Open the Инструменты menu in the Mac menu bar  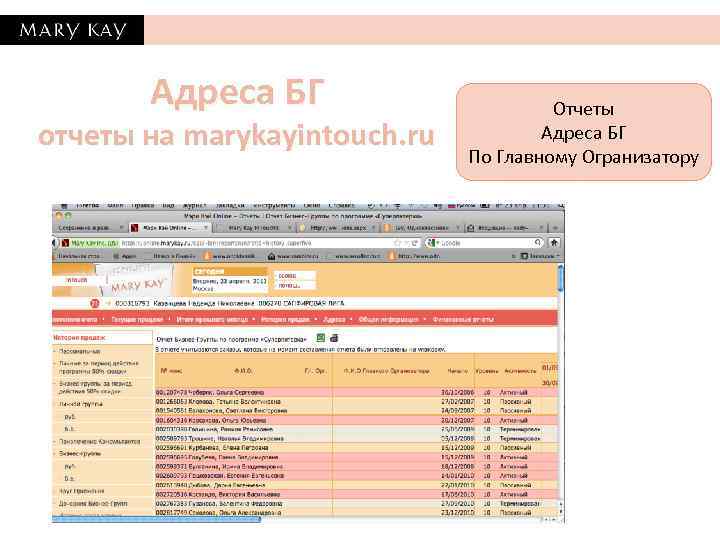[274, 206]
